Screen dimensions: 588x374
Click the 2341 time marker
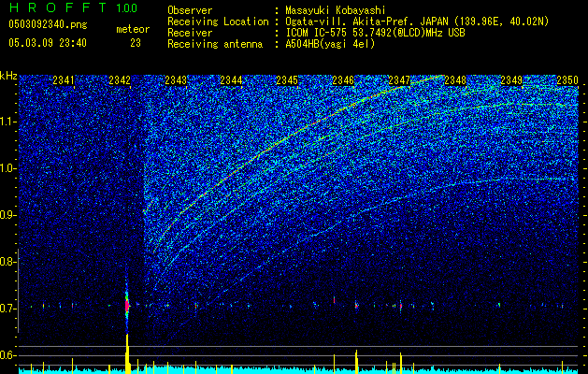(x=64, y=80)
